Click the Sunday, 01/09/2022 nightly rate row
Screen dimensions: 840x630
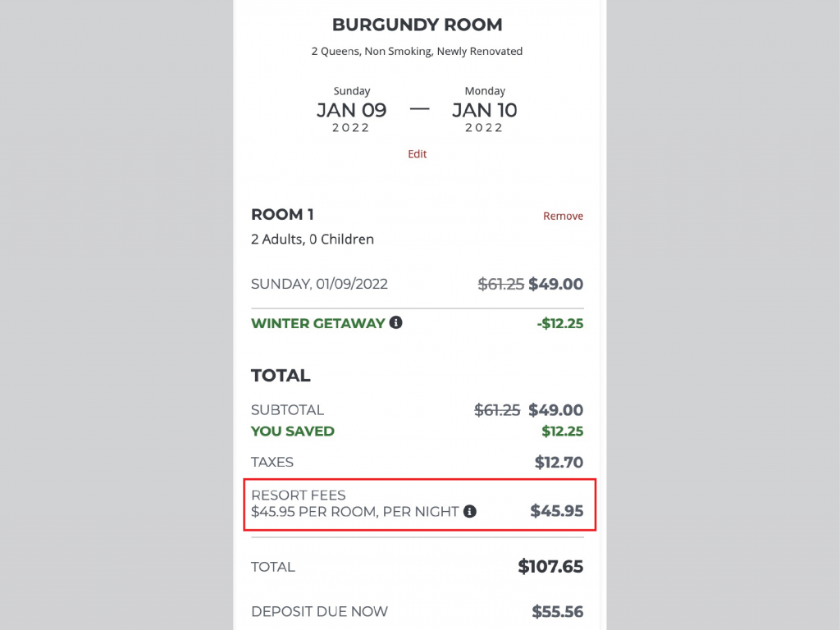[418, 284]
